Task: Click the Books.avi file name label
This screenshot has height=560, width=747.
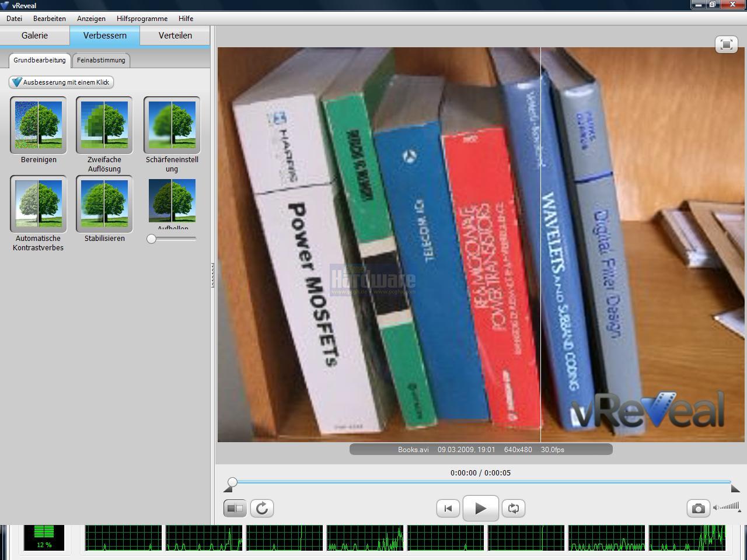Action: [413, 450]
